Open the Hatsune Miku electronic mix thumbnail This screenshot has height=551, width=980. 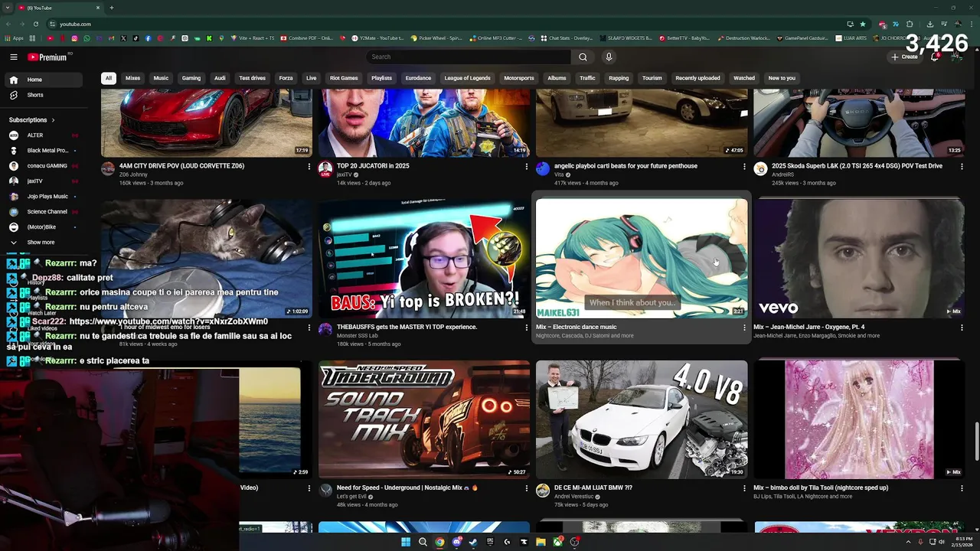click(642, 259)
